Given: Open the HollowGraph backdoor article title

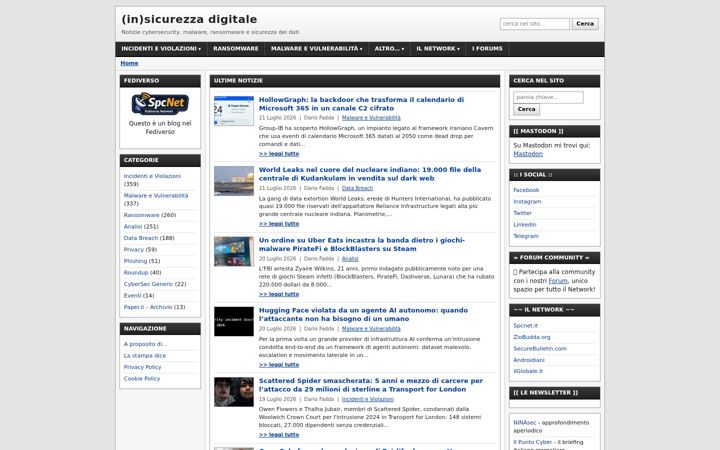Looking at the screenshot, I should pos(361,104).
